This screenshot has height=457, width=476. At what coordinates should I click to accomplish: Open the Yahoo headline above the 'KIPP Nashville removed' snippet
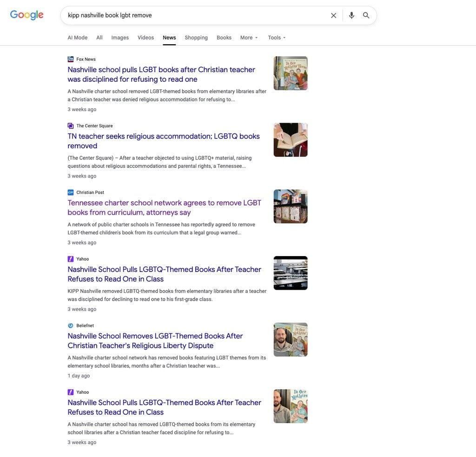[164, 274]
